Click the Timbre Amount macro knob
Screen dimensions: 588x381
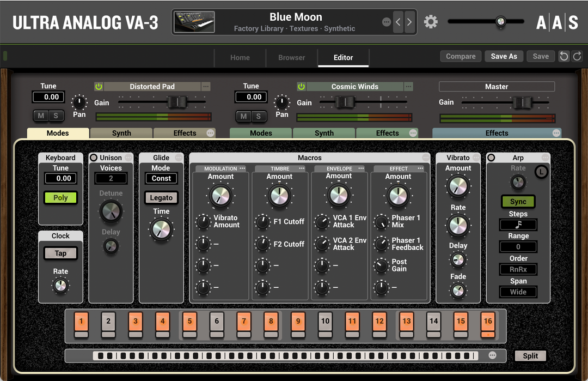tap(279, 196)
